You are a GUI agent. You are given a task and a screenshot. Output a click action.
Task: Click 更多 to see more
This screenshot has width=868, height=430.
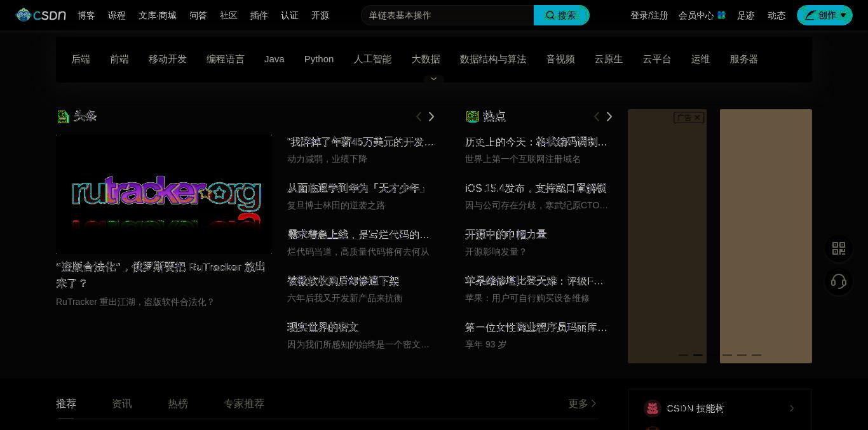(582, 403)
